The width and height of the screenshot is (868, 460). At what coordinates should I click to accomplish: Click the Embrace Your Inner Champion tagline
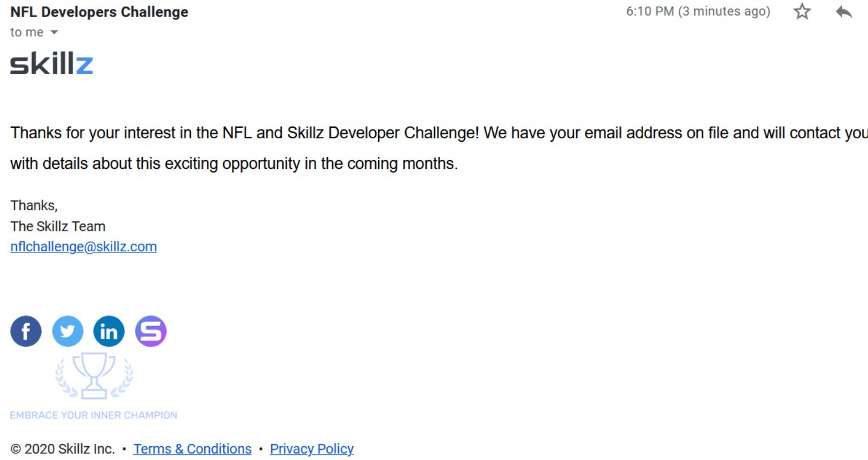pyautogui.click(x=94, y=415)
